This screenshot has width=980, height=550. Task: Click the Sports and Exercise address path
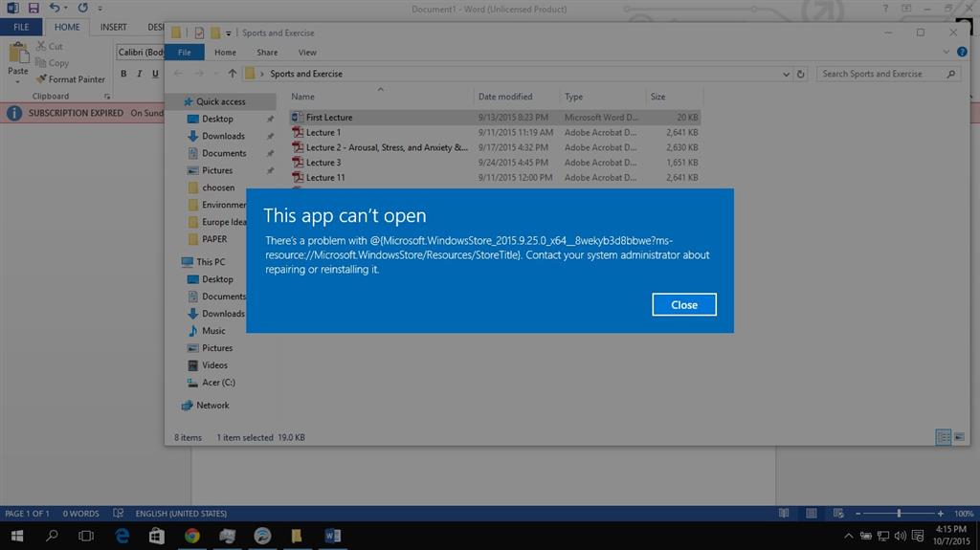305,74
